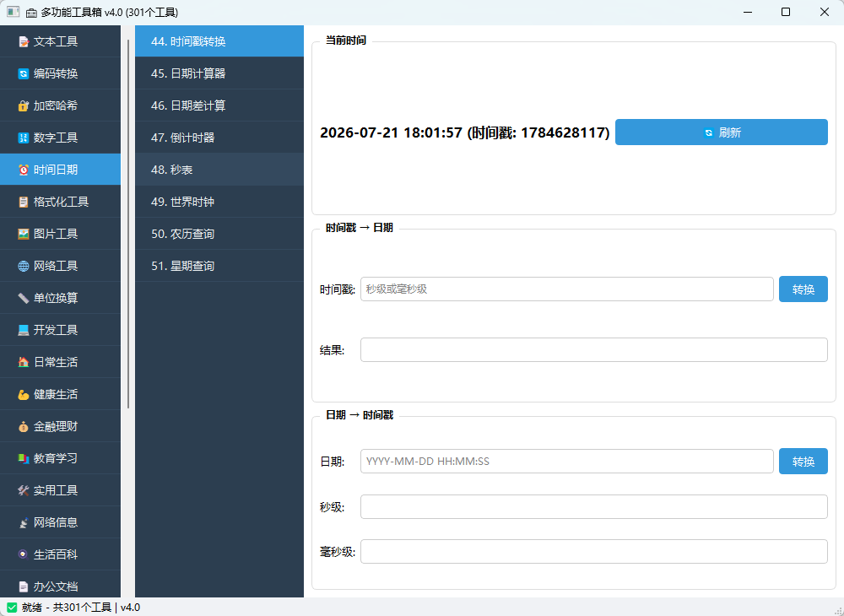
Task: Click the 教育学习 category label
Action: click(56, 458)
